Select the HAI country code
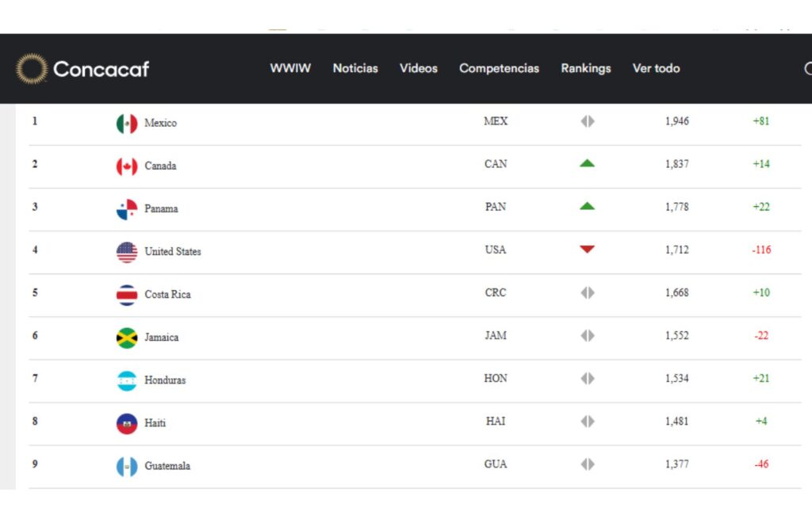This screenshot has height=519, width=812. tap(496, 422)
